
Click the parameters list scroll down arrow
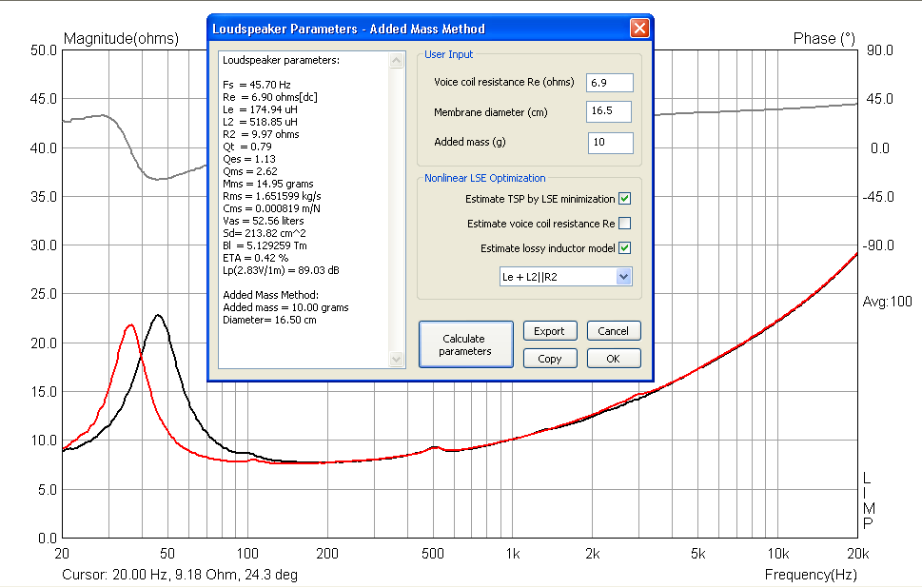(x=397, y=359)
